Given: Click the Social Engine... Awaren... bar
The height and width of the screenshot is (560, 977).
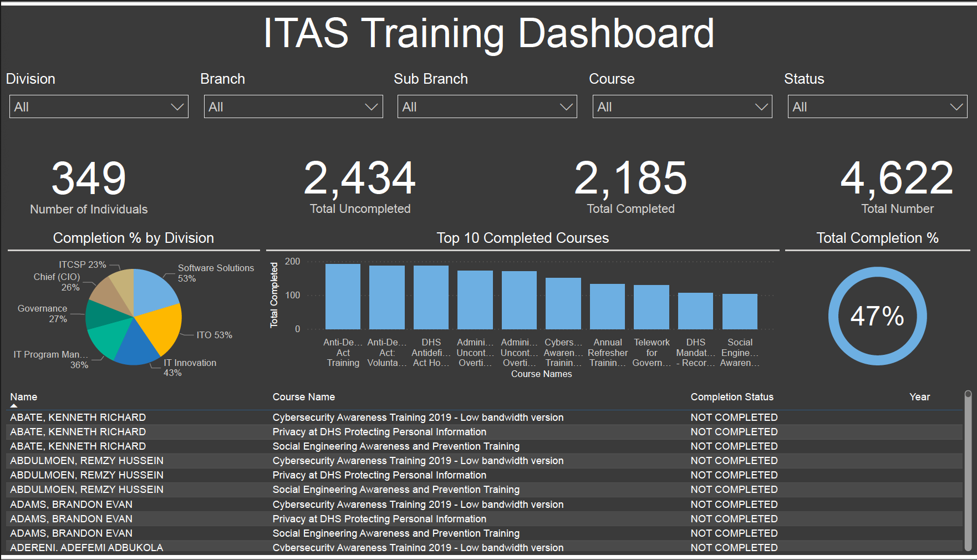Looking at the screenshot, I should point(740,312).
